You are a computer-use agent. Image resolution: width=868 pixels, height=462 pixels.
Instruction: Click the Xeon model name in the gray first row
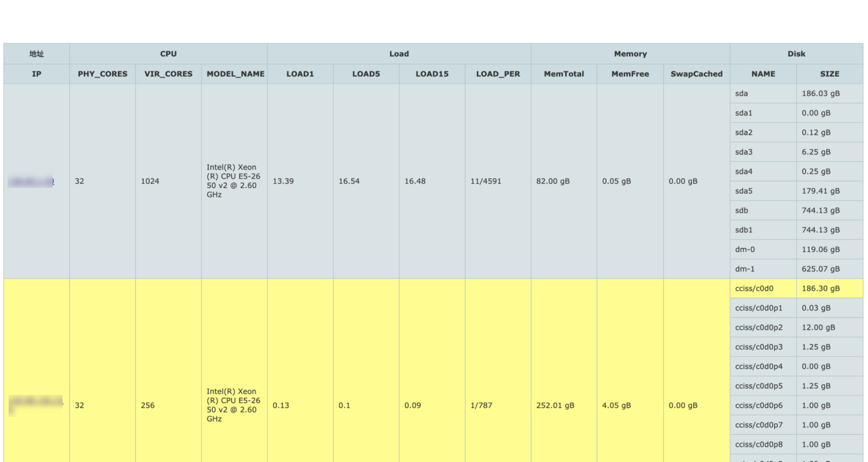[234, 182]
